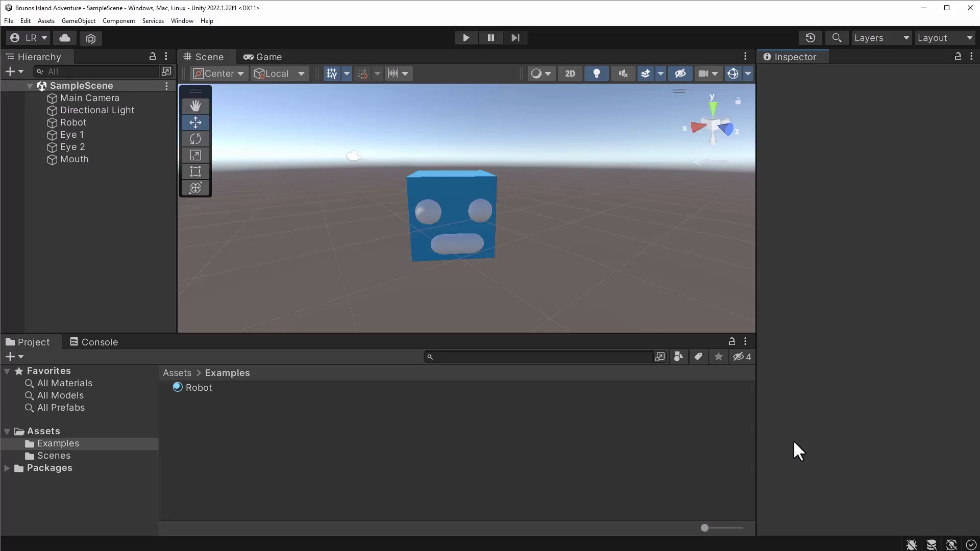Expand the Packages folder
The image size is (980, 551).
[7, 468]
